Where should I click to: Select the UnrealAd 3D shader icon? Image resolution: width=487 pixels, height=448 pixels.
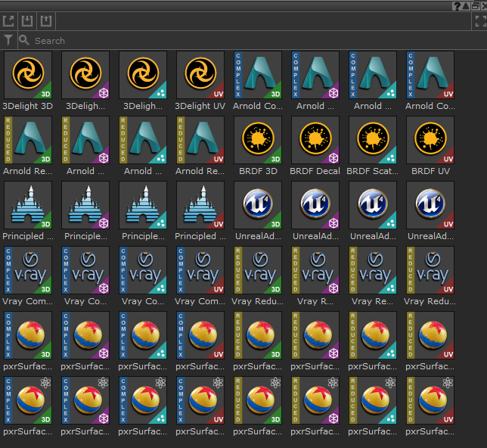click(x=258, y=205)
